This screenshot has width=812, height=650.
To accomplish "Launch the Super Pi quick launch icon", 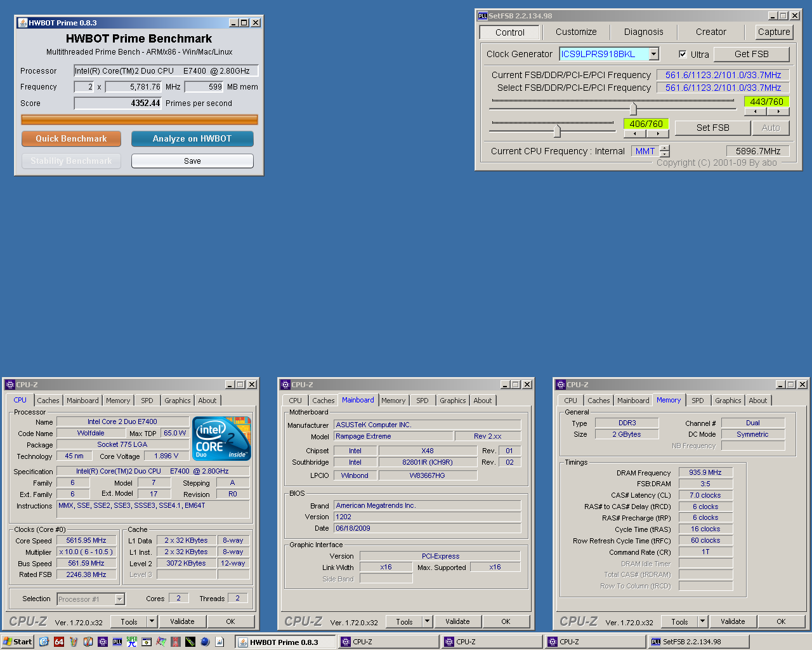I will (132, 642).
